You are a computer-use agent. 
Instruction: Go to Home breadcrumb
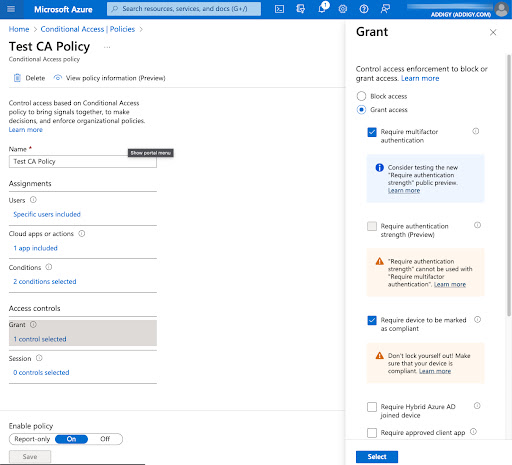[19, 29]
